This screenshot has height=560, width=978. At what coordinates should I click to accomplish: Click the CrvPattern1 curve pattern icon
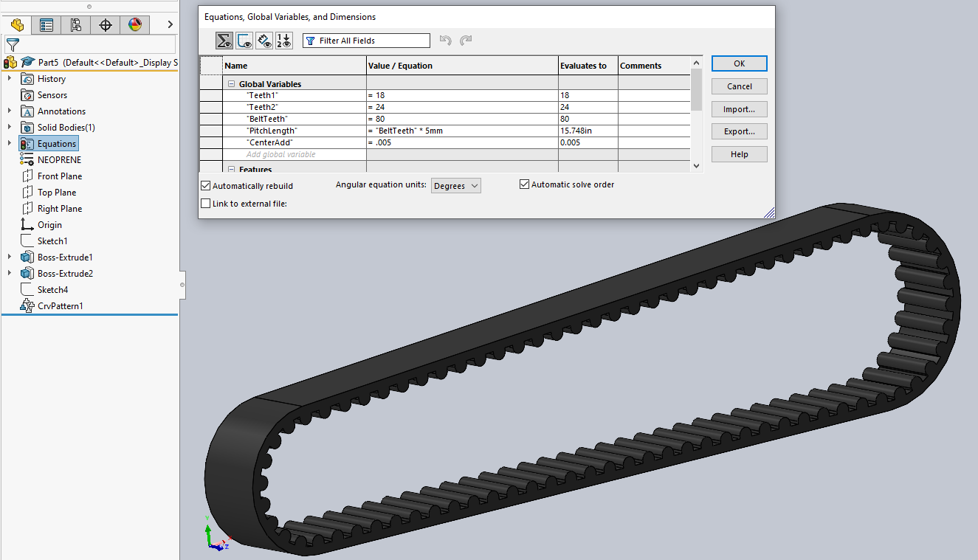pyautogui.click(x=27, y=306)
